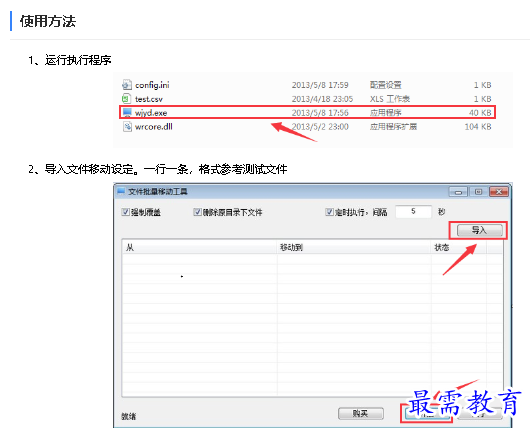Click the 1 KB size of config.ini

482,85
